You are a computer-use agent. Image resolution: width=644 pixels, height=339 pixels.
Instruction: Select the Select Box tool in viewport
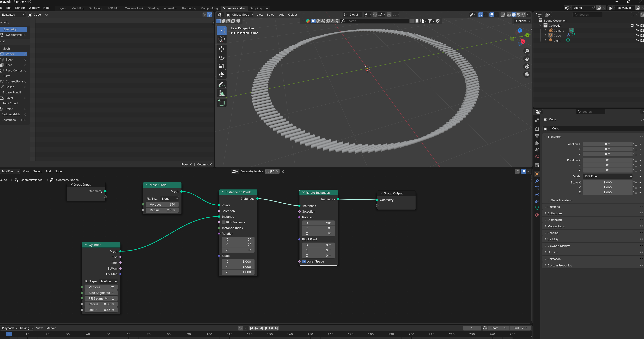point(221,31)
